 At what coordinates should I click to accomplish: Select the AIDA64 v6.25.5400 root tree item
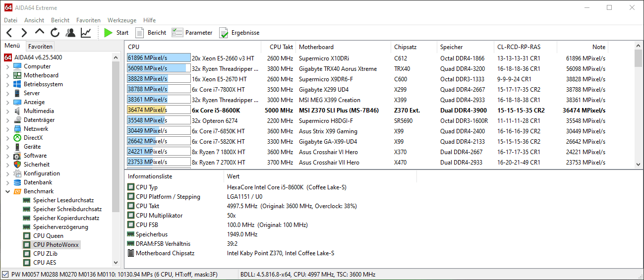(x=38, y=57)
